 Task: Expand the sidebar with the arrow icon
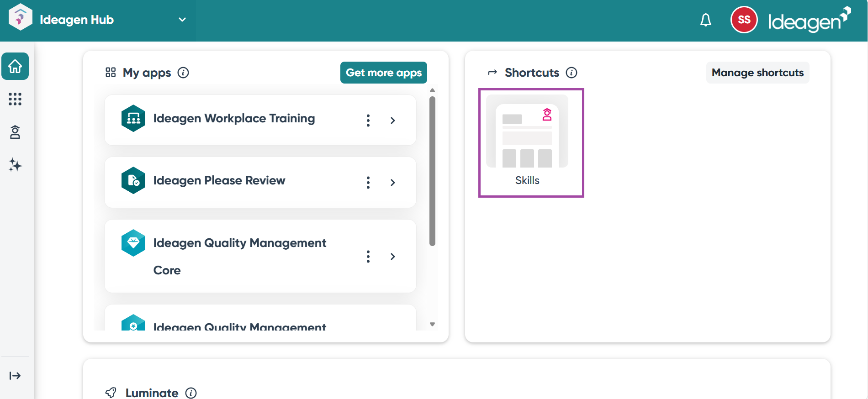click(x=15, y=376)
